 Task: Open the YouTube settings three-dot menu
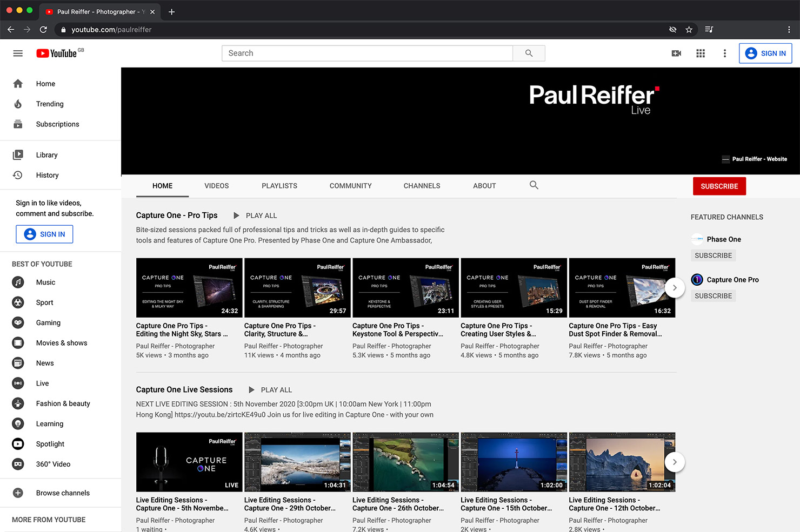pos(725,53)
